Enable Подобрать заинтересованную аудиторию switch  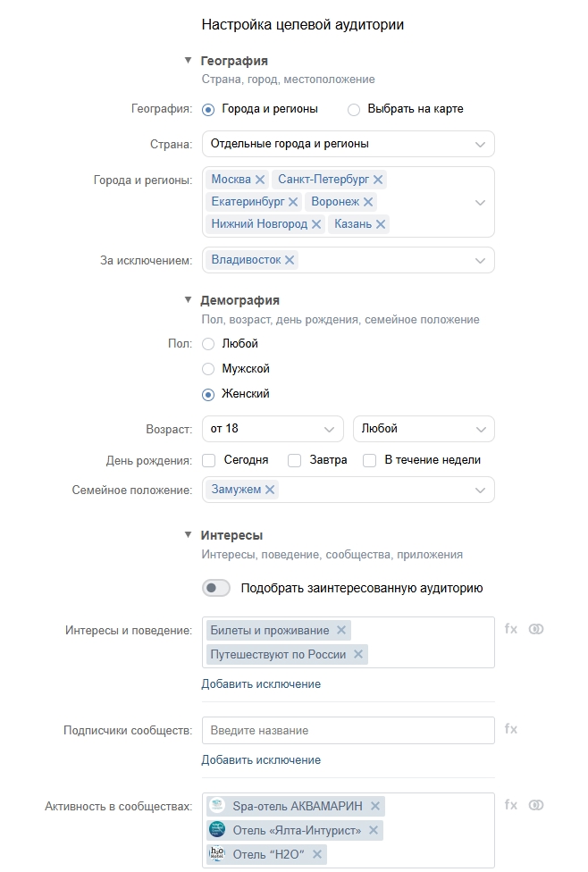(216, 588)
